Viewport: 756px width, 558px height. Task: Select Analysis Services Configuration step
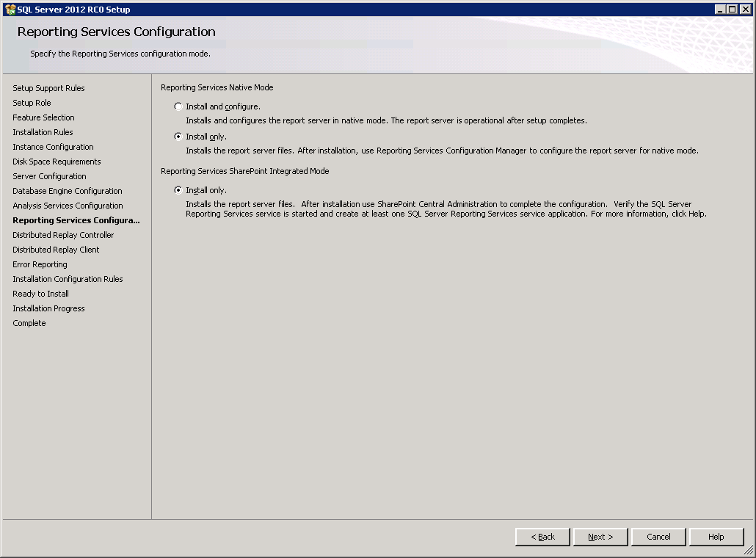(x=68, y=206)
